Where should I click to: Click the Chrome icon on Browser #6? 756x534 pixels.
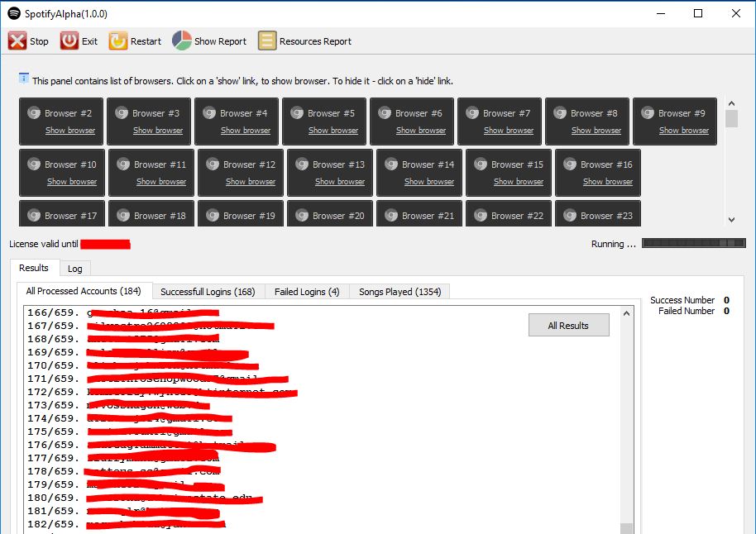pos(385,112)
